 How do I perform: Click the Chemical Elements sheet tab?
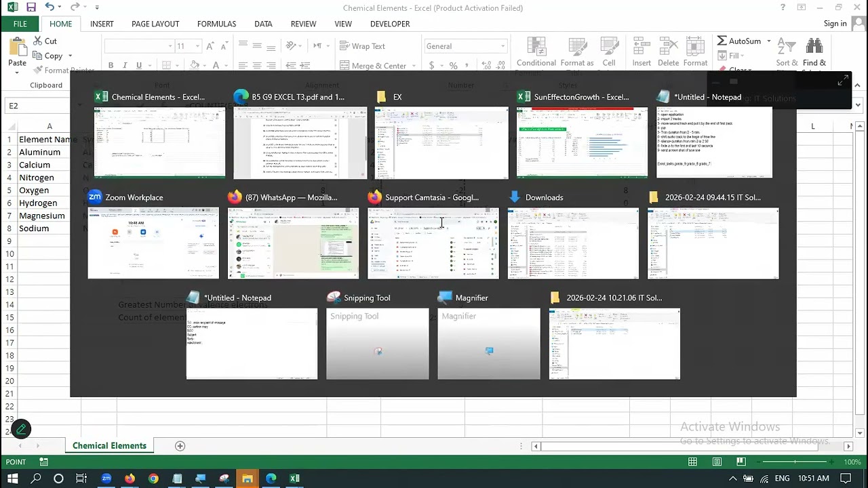109,445
